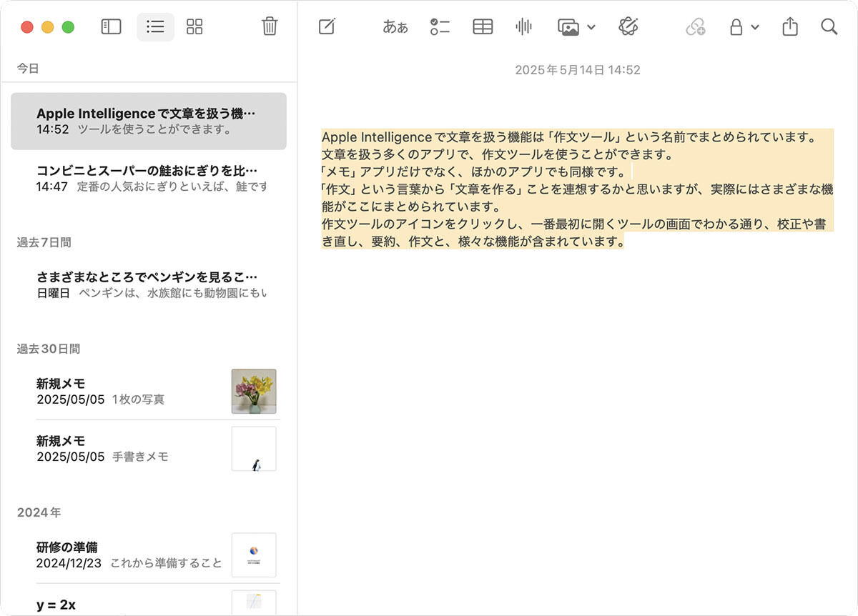Image resolution: width=858 pixels, height=616 pixels.
Task: Open note search
Action: tap(829, 27)
